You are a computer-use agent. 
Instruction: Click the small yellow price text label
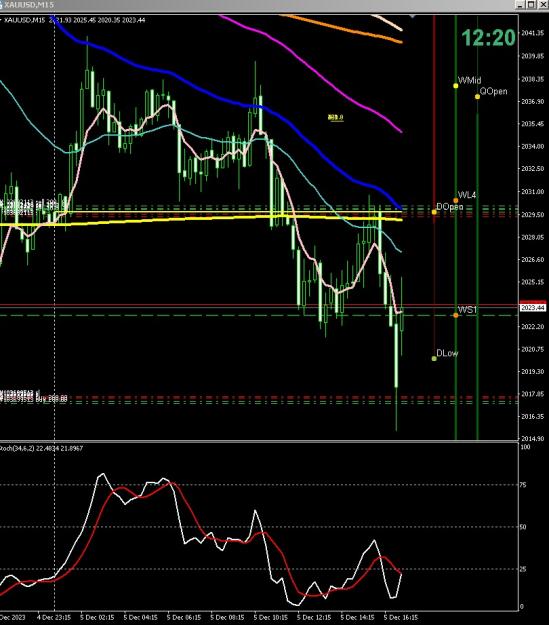(x=336, y=117)
